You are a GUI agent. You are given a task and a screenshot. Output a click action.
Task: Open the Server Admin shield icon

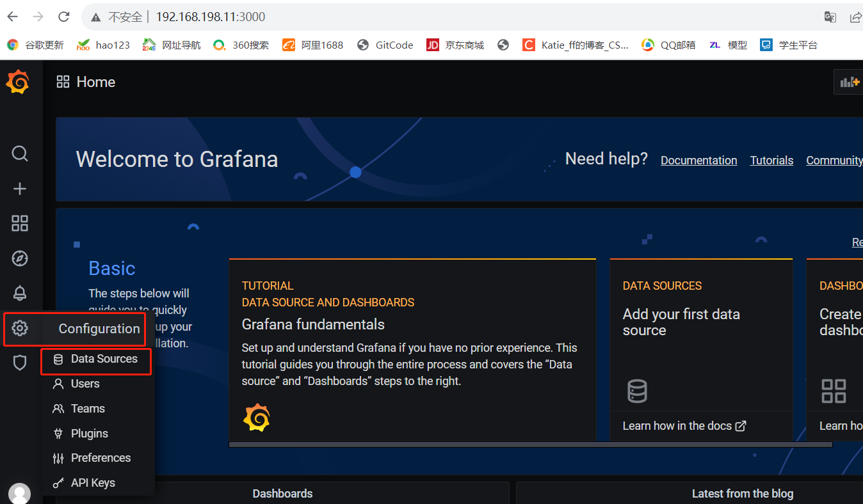click(x=20, y=363)
